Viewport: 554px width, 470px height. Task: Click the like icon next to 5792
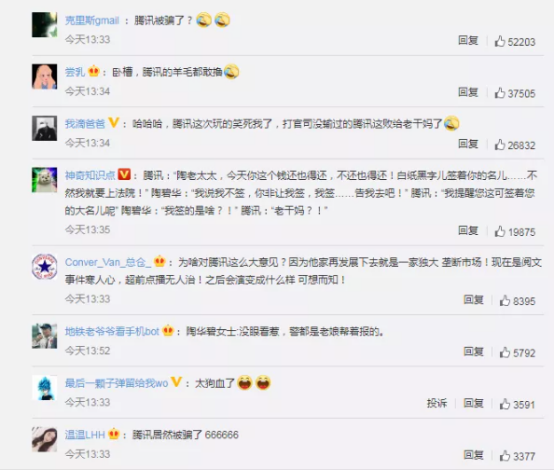(x=505, y=352)
